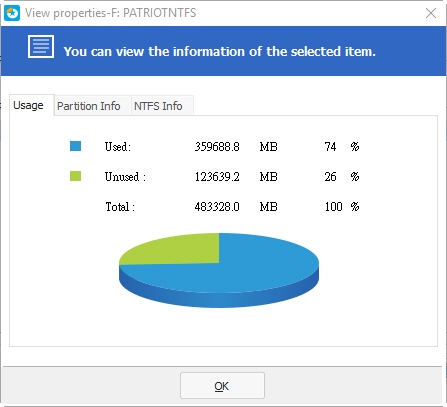Click the banner information message text
The height and width of the screenshot is (407, 447).
point(220,51)
